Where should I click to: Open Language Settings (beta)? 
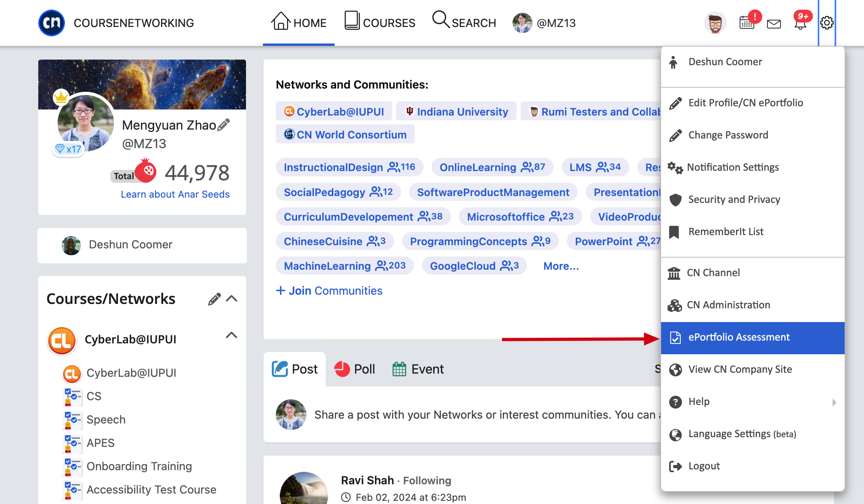pos(753,434)
